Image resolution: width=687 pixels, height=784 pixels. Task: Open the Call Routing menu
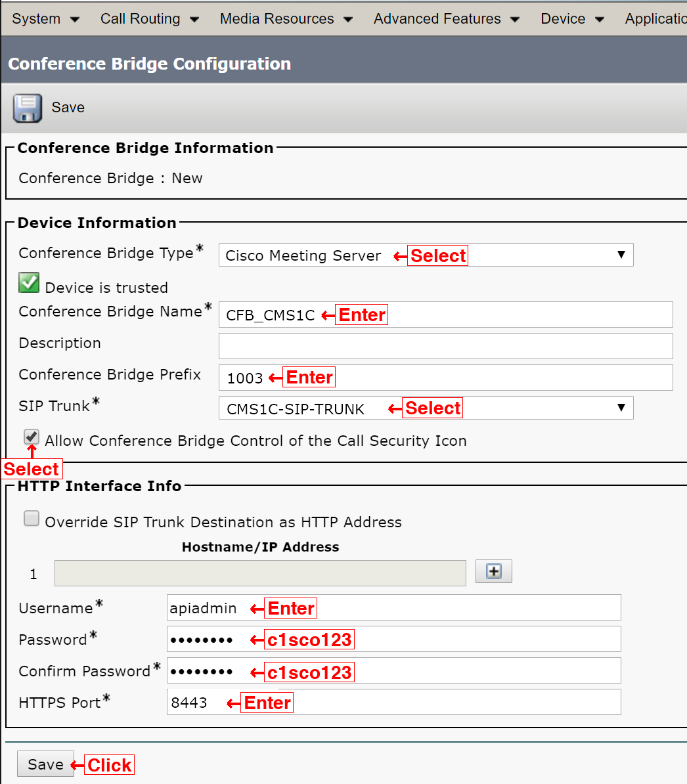(x=150, y=19)
